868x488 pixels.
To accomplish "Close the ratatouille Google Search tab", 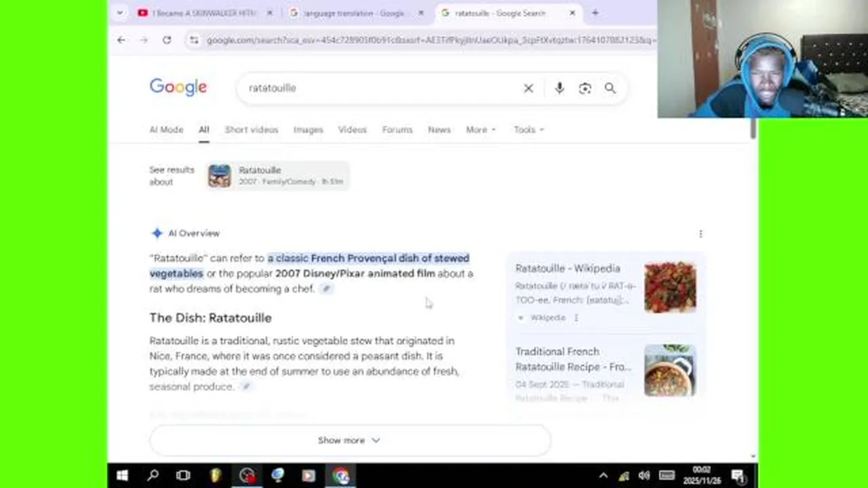I will 572,13.
